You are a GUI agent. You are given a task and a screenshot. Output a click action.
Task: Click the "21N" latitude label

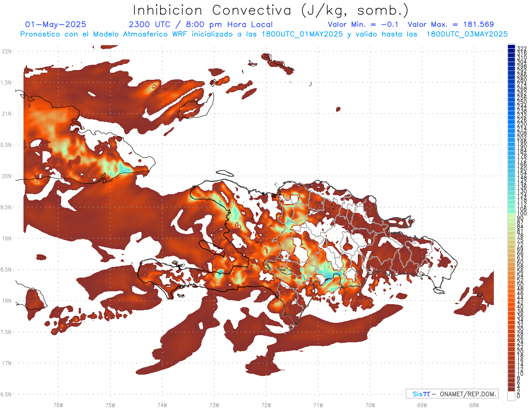coord(7,114)
